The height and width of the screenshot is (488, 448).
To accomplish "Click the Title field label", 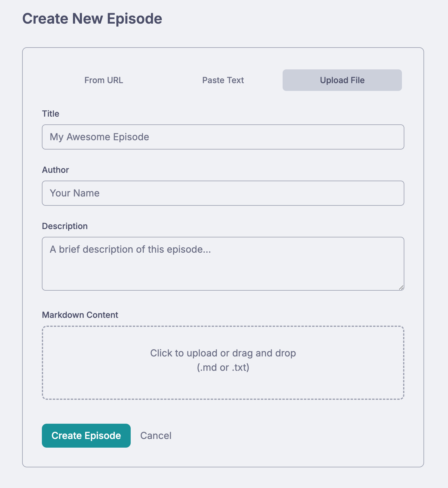I will point(51,114).
